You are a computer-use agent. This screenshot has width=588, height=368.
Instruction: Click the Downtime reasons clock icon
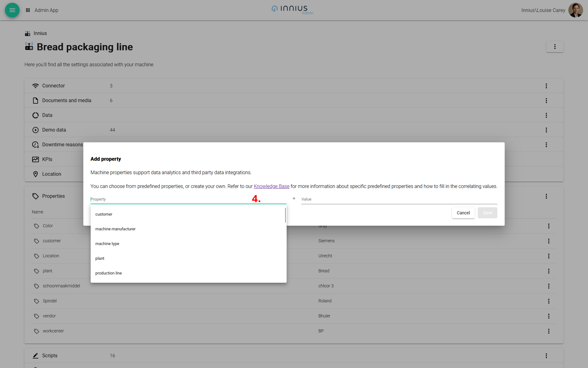pos(35,145)
